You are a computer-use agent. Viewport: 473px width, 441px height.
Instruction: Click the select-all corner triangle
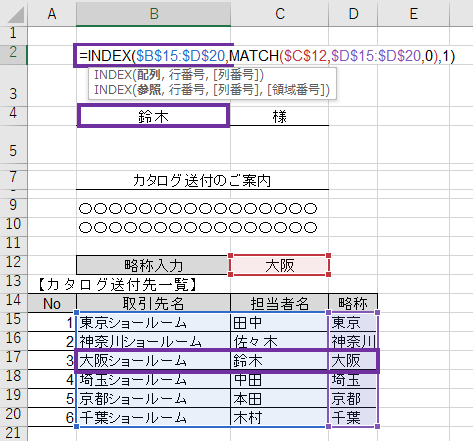[15, 14]
